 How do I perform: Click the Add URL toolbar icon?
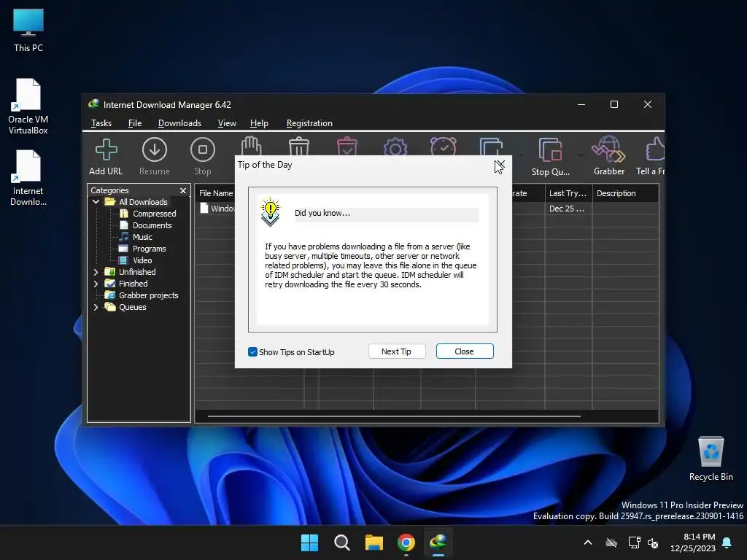106,157
